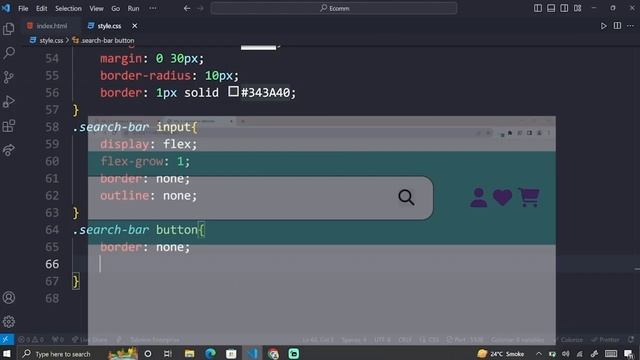Open the Run menu
The image size is (640, 360).
point(133,8)
